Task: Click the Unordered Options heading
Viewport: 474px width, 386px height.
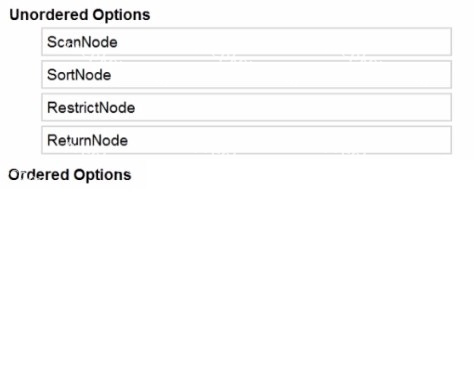Action: pyautogui.click(x=80, y=15)
